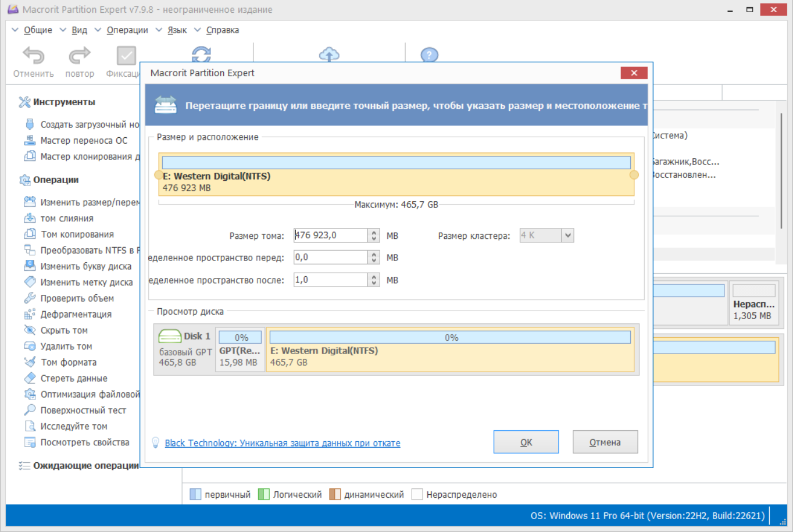Click the Проверить объем sidebar item
Screen dimensions: 793x532
77,298
